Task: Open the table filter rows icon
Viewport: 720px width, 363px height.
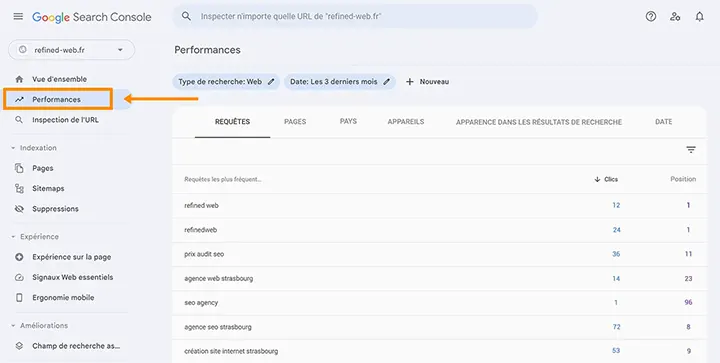Action: [691, 150]
